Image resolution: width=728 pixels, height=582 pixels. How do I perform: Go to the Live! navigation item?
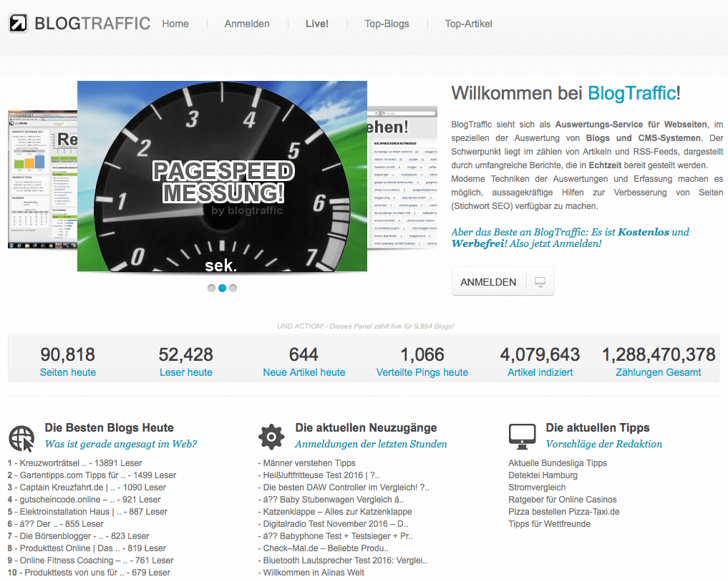[317, 24]
